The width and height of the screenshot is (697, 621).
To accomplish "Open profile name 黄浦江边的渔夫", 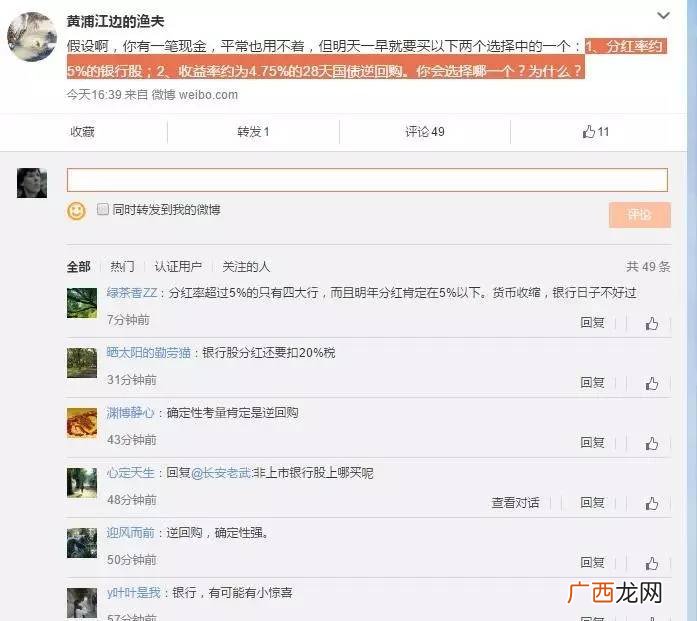I will click(x=116, y=21).
